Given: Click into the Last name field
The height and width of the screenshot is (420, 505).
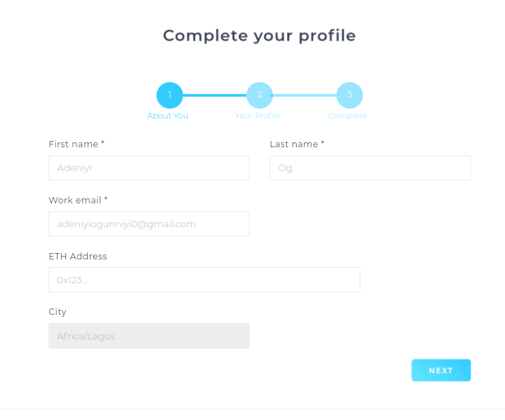Looking at the screenshot, I should pyautogui.click(x=370, y=168).
